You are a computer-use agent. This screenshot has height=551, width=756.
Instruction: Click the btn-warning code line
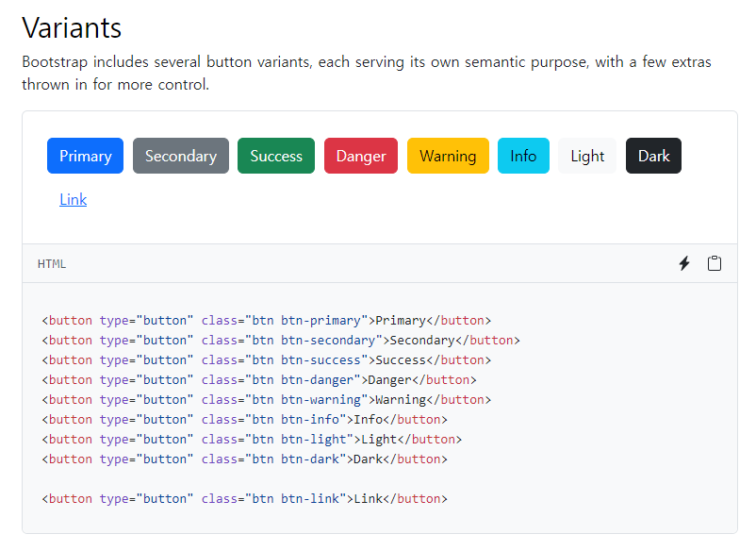[267, 399]
